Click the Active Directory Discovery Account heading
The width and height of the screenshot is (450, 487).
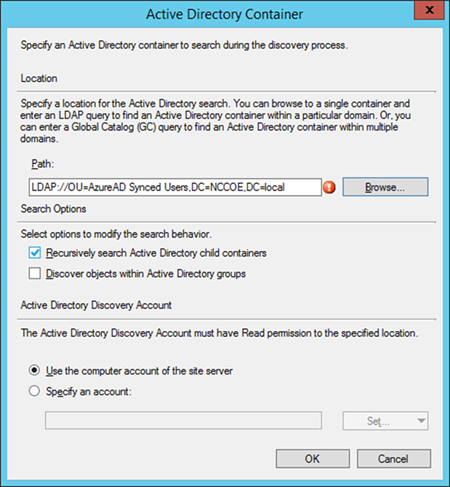point(96,305)
